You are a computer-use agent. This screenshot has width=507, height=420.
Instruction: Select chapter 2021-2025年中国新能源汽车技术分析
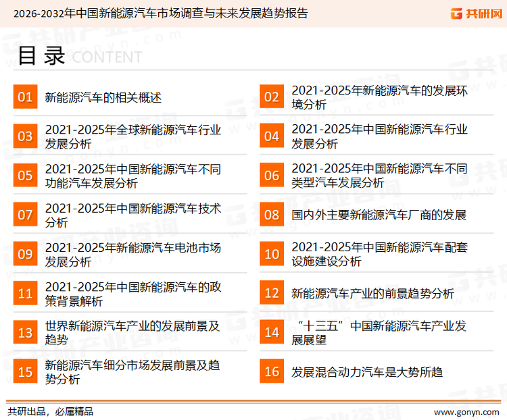pyautogui.click(x=133, y=215)
